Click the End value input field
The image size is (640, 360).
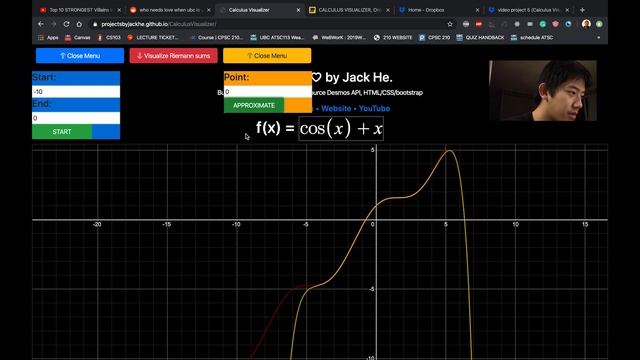pyautogui.click(x=76, y=118)
